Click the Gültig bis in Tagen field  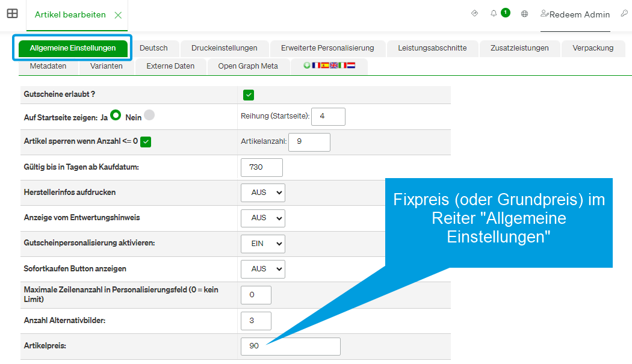262,167
